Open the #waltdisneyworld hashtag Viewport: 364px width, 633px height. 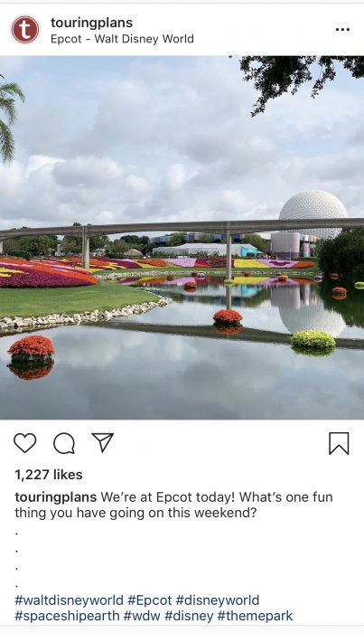[x=69, y=600]
